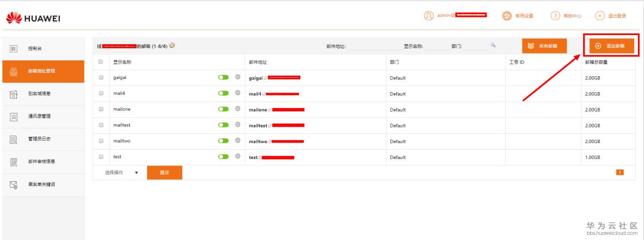Open 管理员日志 in the sidebar
Viewport: 644px width, 240px height.
[43, 139]
